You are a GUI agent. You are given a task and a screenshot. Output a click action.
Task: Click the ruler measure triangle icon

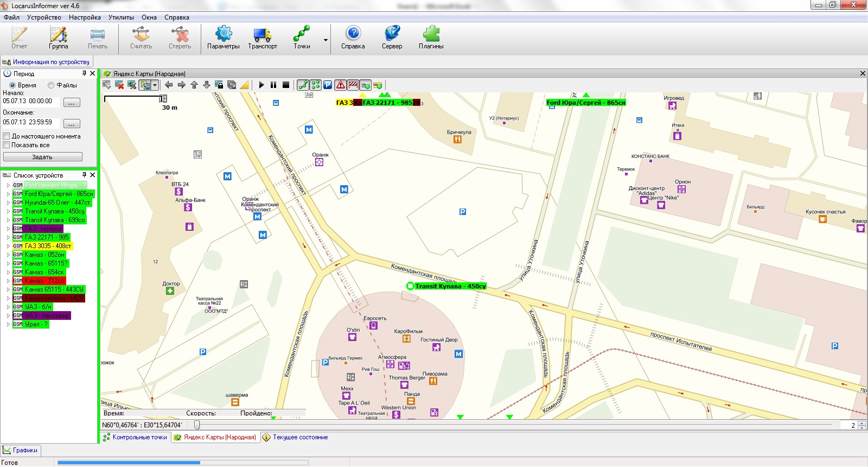tap(245, 85)
